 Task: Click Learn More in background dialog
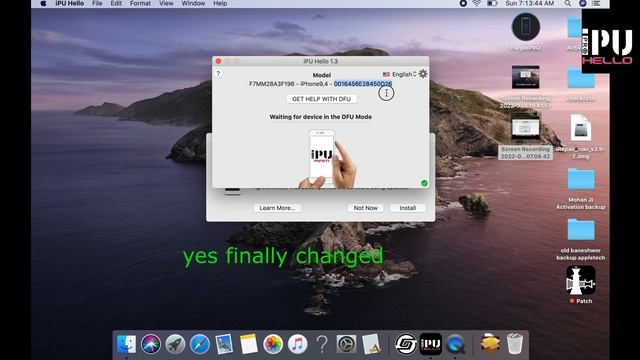coord(277,208)
